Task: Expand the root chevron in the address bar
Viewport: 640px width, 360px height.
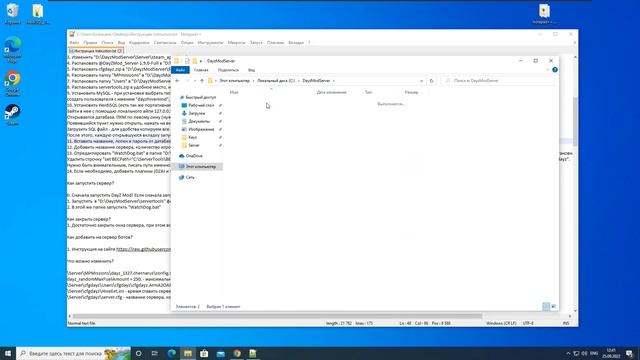Action: [216, 81]
